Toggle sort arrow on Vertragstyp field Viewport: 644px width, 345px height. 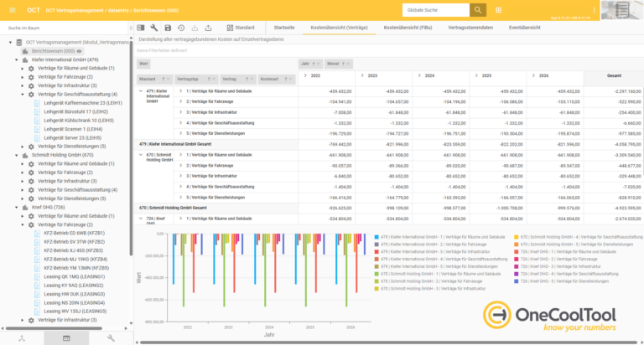[208, 80]
